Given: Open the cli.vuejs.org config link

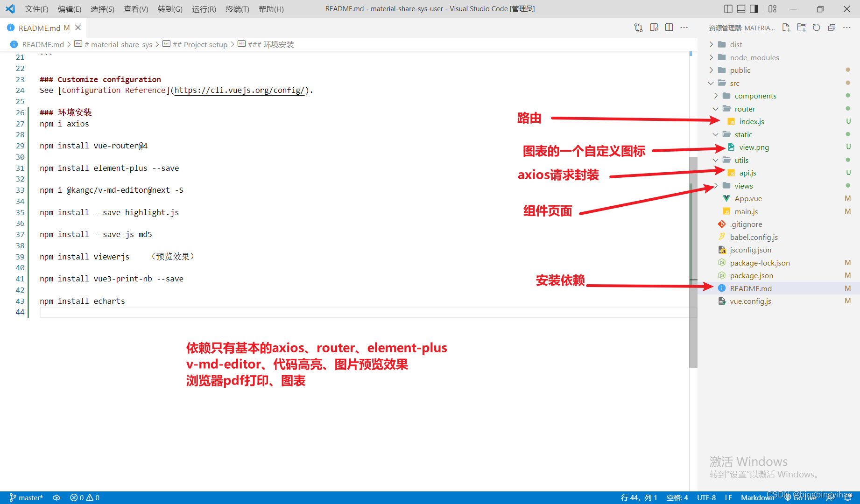Looking at the screenshot, I should [x=240, y=90].
